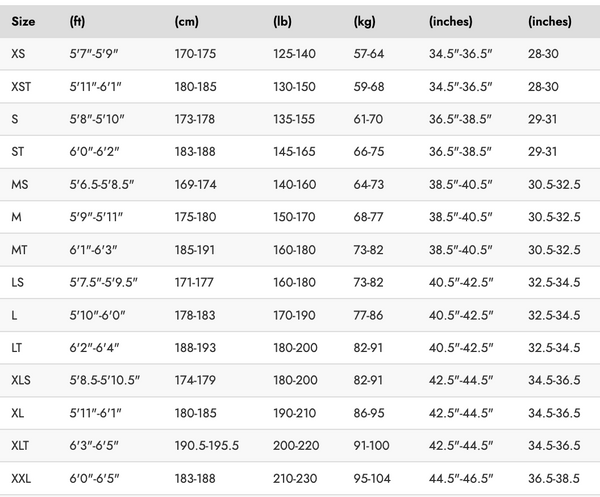600x497 pixels.
Task: Click the 170-175 cm height cell
Action: [195, 54]
